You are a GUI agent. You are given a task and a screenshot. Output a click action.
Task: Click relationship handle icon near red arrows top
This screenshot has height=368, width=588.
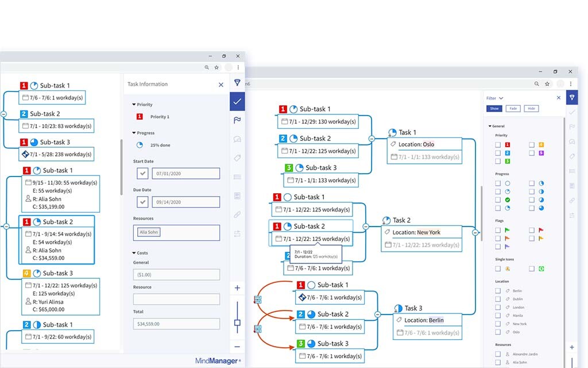point(257,299)
